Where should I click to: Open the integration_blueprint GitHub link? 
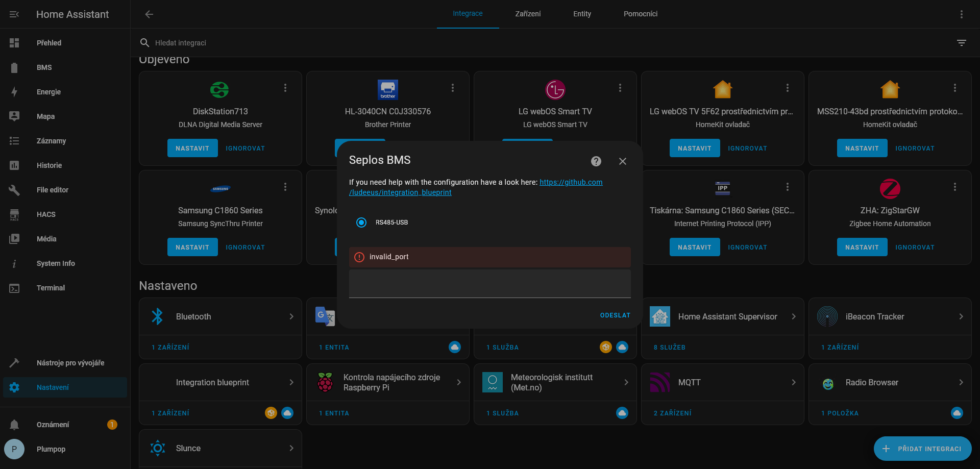[571, 182]
